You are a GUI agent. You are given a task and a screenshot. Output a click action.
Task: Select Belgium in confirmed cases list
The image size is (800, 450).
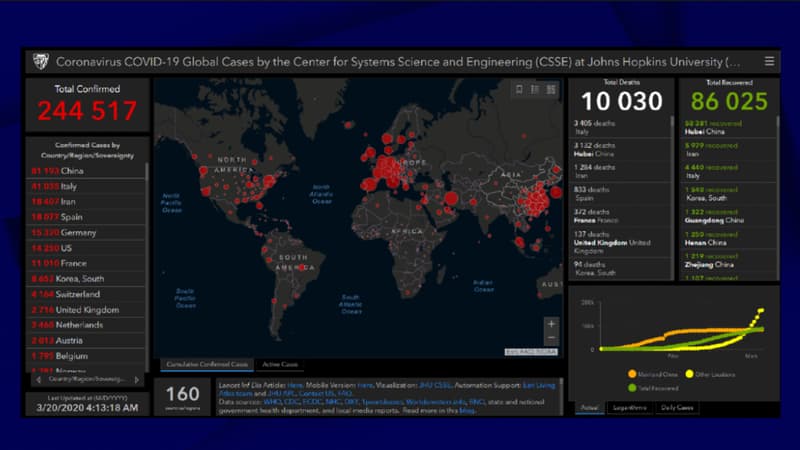pos(86,356)
